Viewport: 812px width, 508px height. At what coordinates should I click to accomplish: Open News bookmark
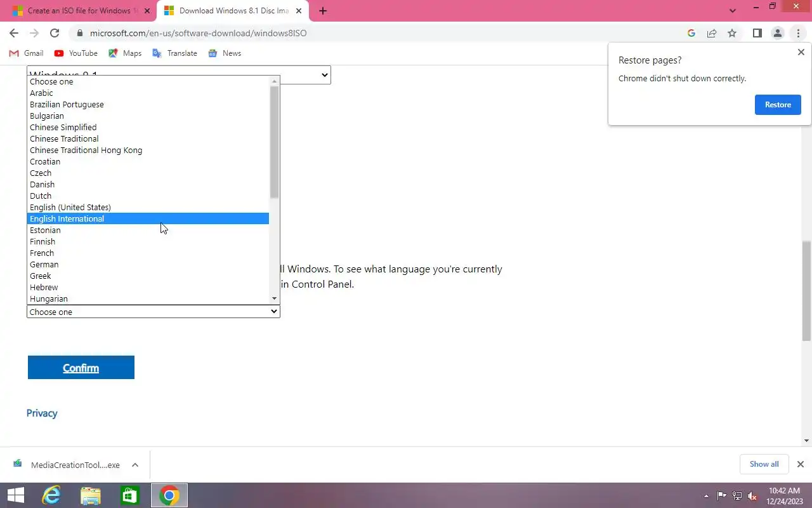coord(225,53)
